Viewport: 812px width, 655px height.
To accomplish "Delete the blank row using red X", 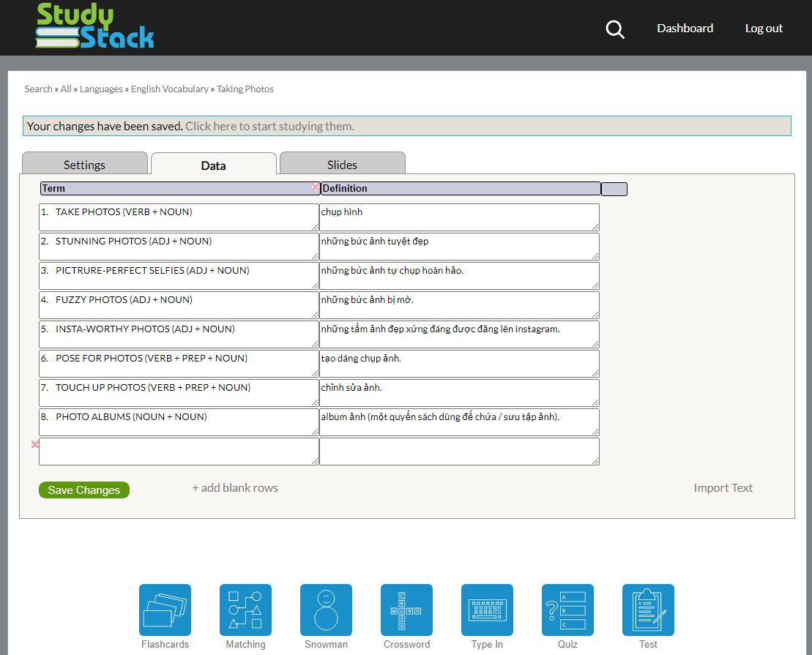I will tap(34, 444).
